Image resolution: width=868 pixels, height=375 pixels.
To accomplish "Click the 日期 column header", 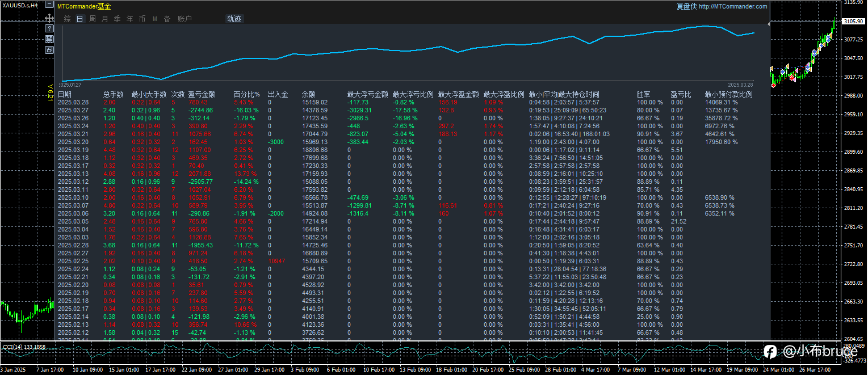I will [65, 94].
